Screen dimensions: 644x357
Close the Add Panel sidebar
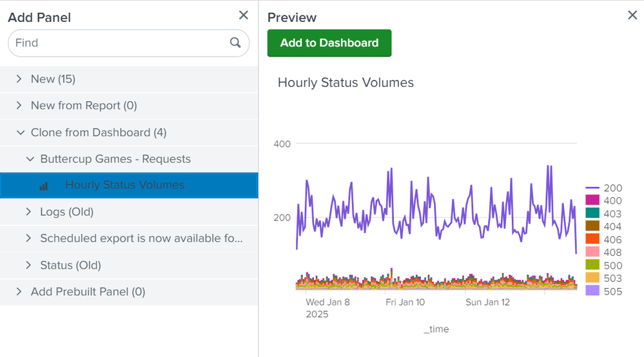243,15
